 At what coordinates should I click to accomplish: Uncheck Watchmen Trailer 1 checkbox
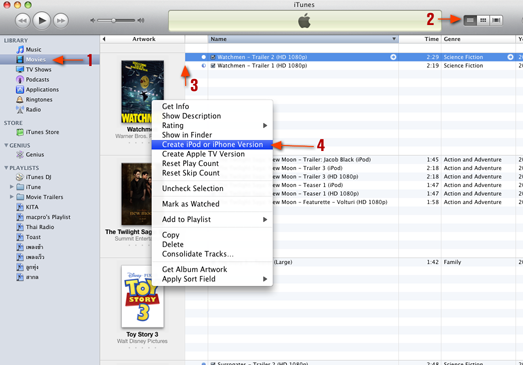213,66
